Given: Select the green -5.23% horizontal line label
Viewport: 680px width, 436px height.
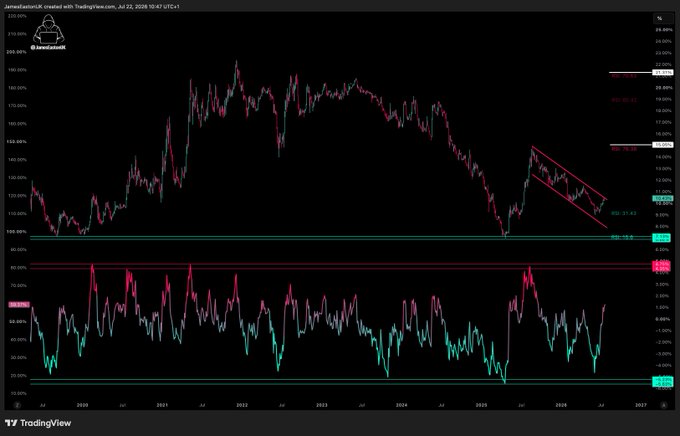Looking at the screenshot, I should pos(662,379).
